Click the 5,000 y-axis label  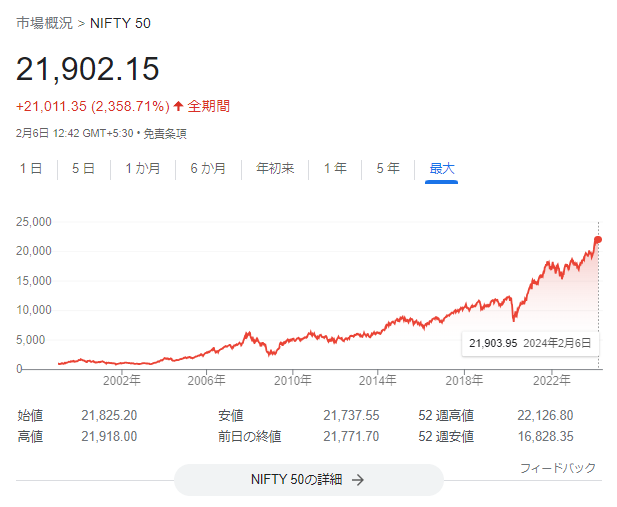(x=31, y=340)
